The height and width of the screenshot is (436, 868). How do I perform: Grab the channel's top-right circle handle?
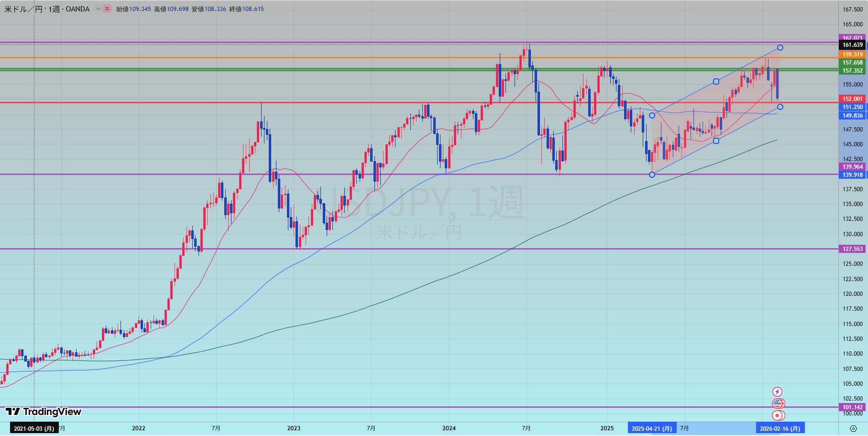780,47
